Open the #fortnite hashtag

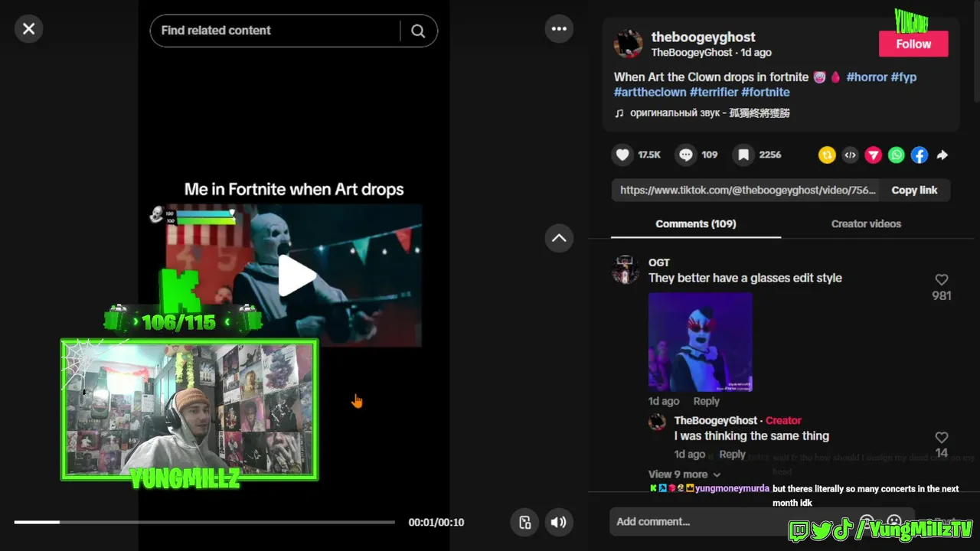coord(766,92)
